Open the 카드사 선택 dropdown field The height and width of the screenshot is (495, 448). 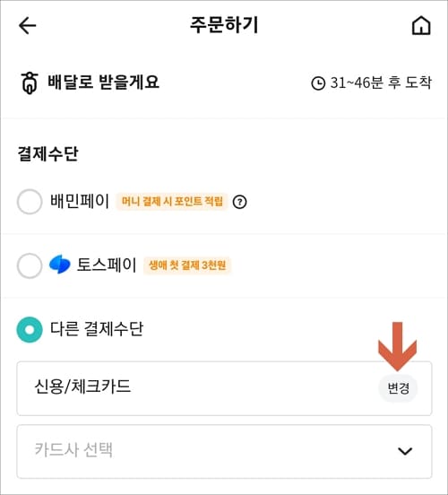(224, 451)
